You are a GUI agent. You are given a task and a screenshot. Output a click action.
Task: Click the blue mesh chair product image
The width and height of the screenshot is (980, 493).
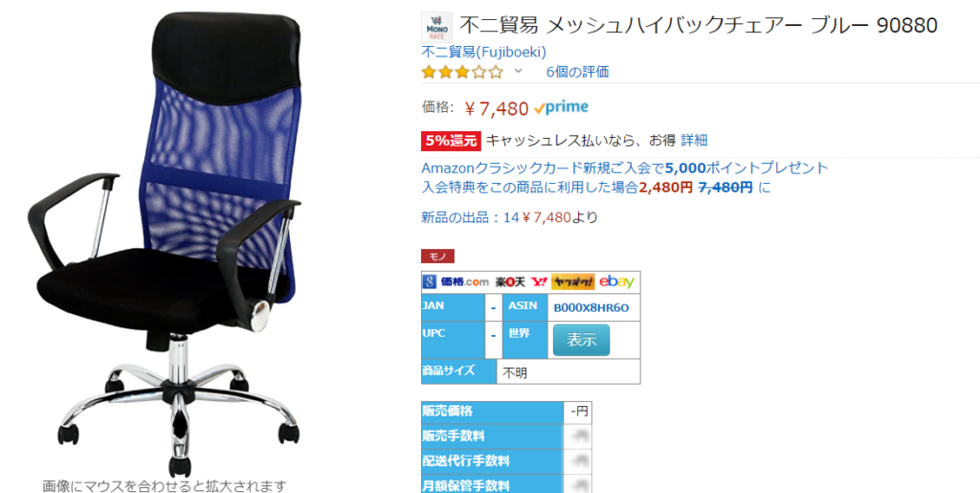click(x=165, y=244)
